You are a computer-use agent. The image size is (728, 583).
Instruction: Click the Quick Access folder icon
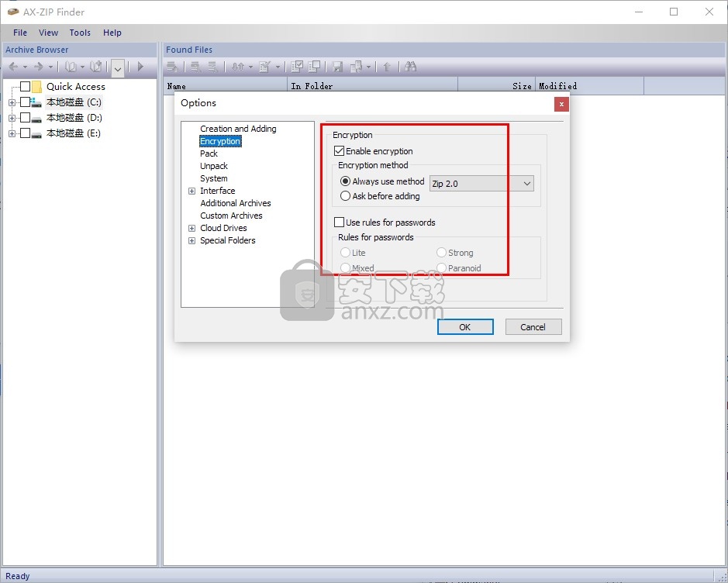[x=37, y=86]
